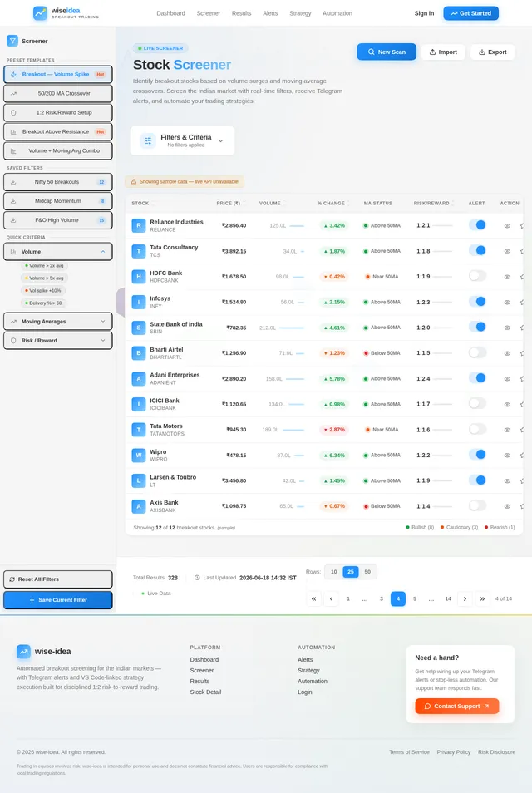
Task: Disable alert toggle for Tata Consultancy
Action: (477, 250)
